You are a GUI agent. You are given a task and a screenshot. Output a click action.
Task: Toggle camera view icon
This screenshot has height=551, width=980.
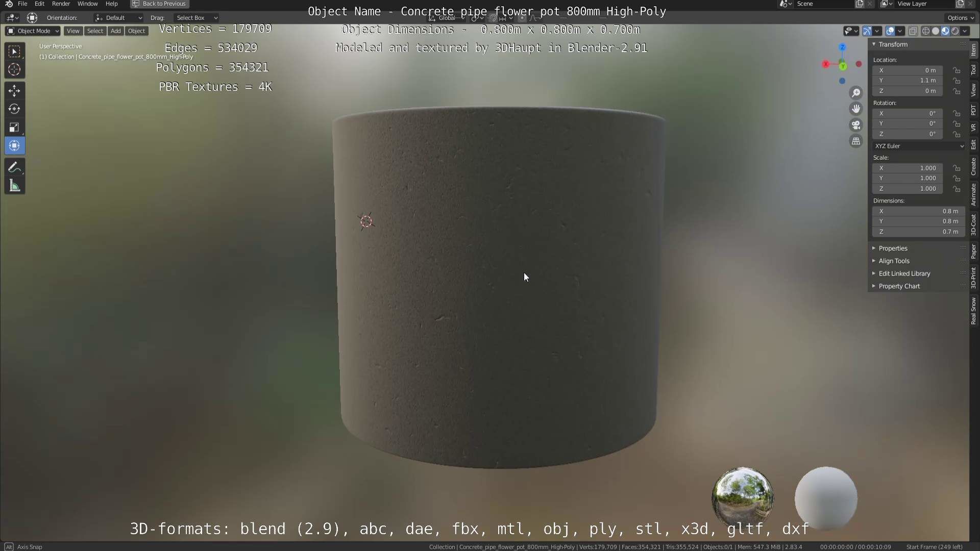pyautogui.click(x=856, y=125)
